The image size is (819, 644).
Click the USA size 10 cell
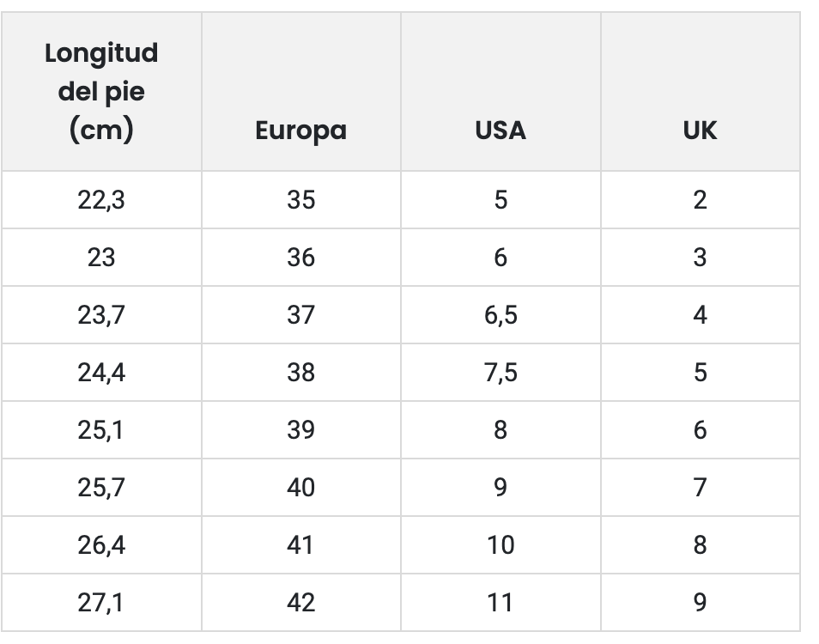click(x=500, y=545)
